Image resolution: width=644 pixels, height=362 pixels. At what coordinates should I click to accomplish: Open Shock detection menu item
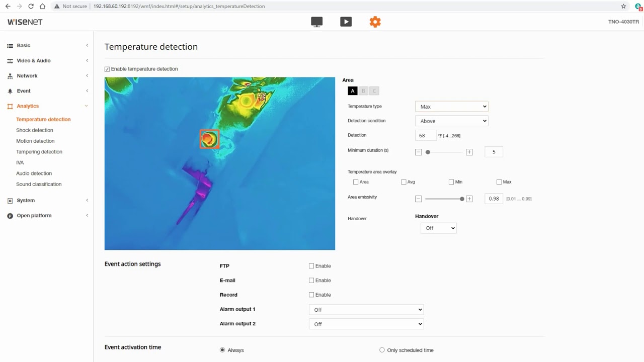point(35,130)
